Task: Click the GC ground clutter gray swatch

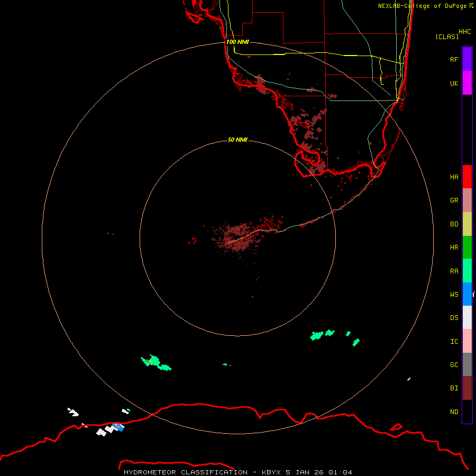Action: 467,364
